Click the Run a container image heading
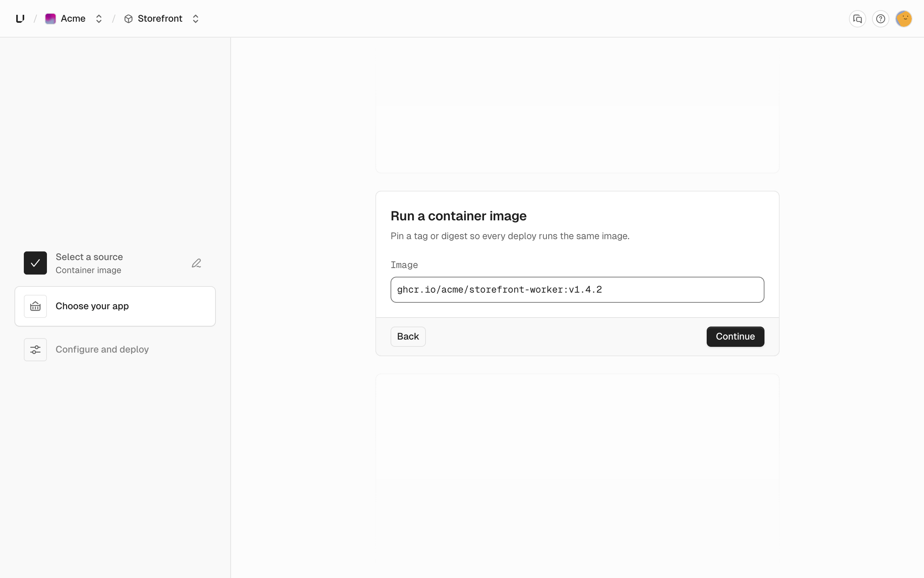This screenshot has width=924, height=578. pyautogui.click(x=458, y=216)
